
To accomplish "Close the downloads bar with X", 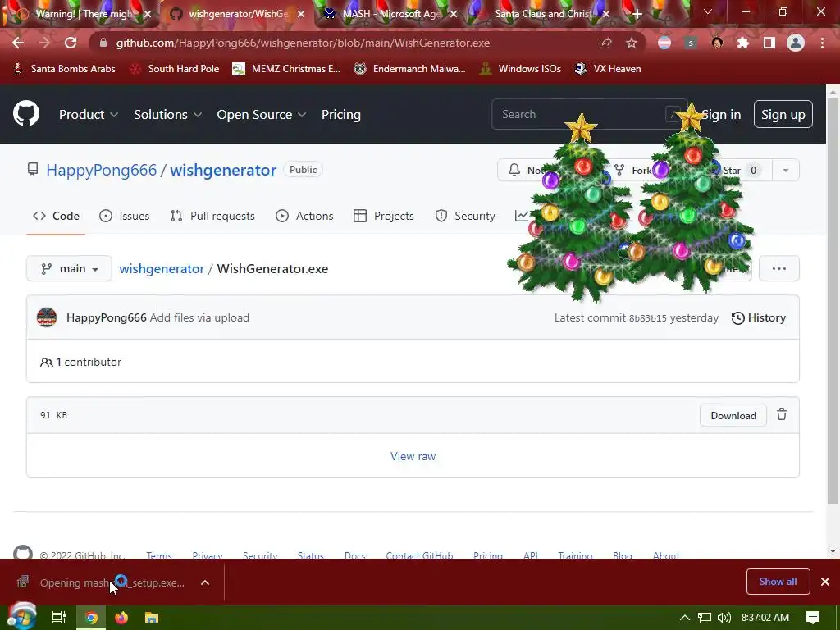I will click(x=825, y=582).
